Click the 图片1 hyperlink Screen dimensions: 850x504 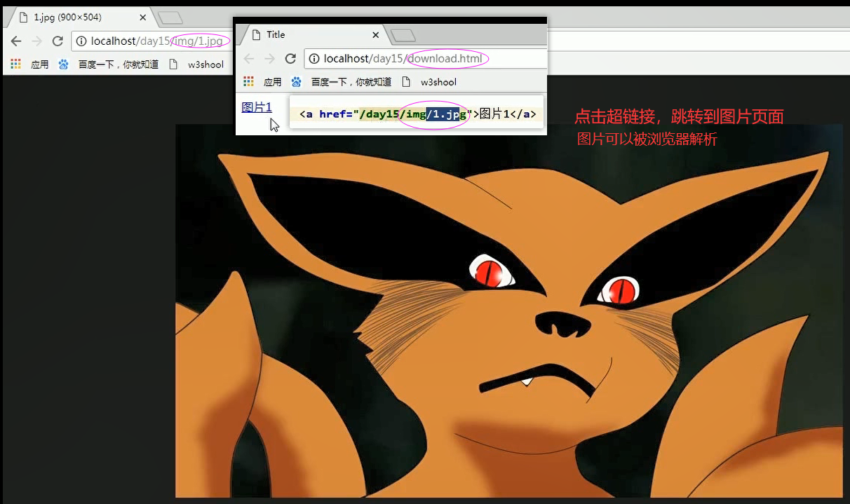click(x=257, y=107)
